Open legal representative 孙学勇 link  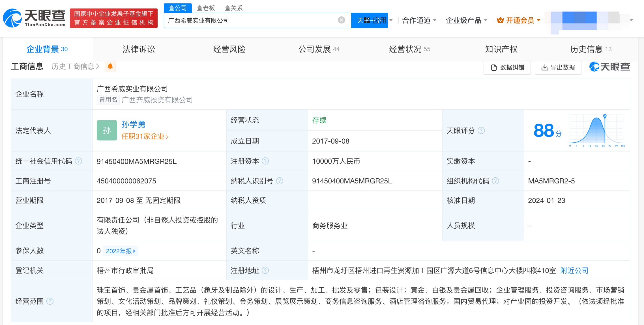[133, 124]
